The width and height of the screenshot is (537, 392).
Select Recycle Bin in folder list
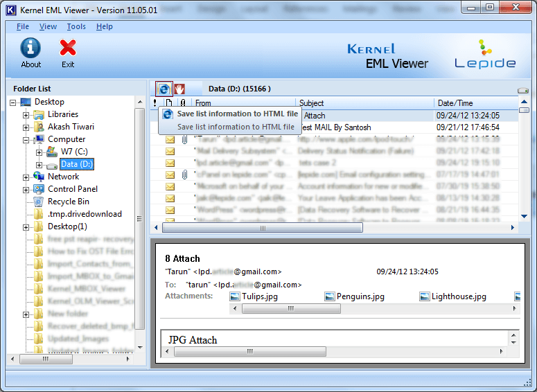68,202
